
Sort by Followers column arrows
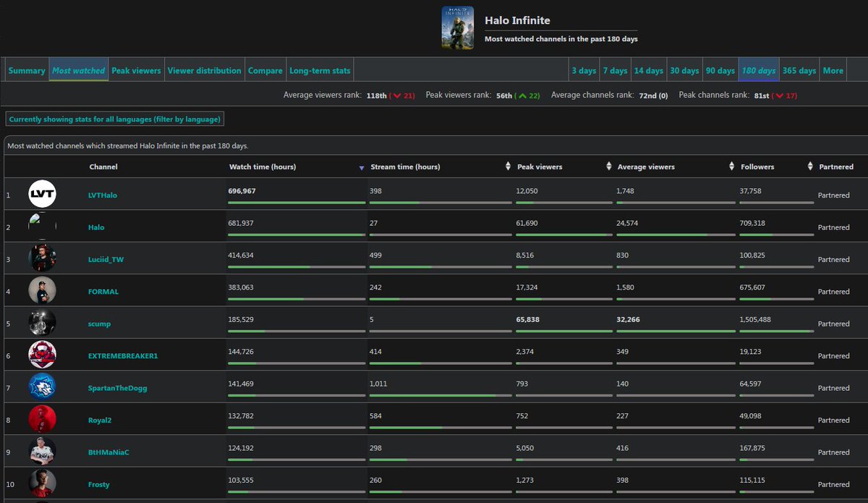click(810, 166)
